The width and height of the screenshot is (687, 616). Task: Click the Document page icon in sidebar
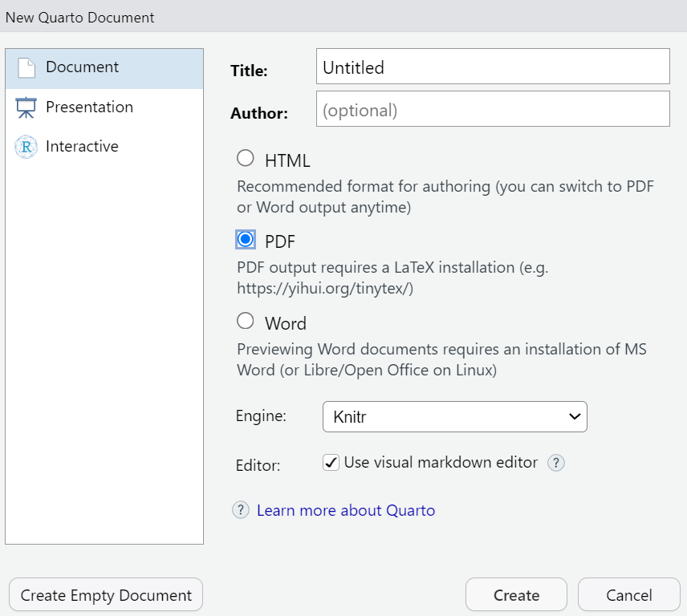coord(26,68)
